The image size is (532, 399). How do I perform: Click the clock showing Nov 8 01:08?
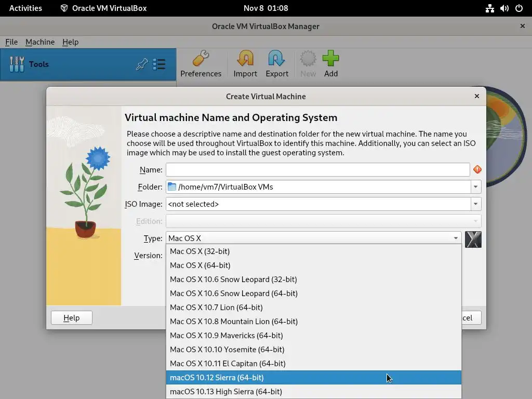265,8
